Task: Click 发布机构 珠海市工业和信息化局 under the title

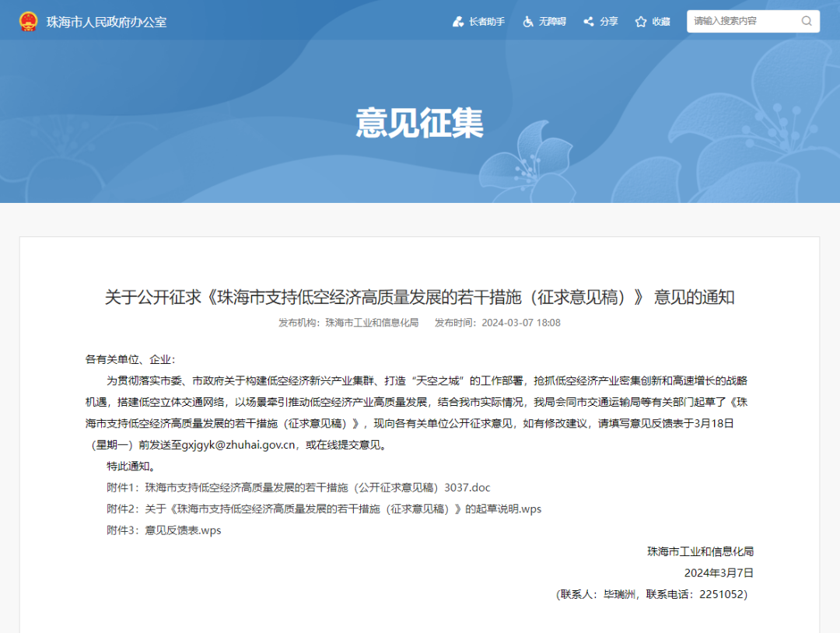Action: [x=348, y=323]
